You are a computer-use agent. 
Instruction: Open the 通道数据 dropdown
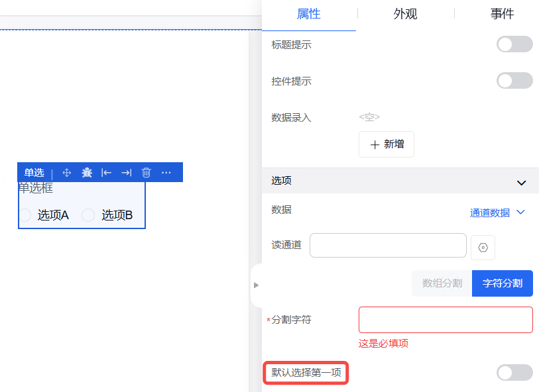pyautogui.click(x=497, y=213)
